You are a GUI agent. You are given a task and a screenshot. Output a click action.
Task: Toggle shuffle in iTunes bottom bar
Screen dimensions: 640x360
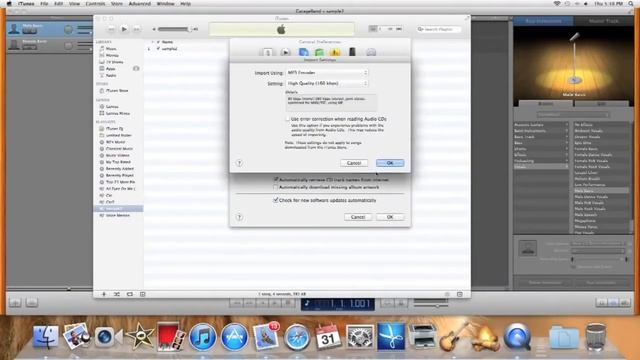pyautogui.click(x=117, y=294)
